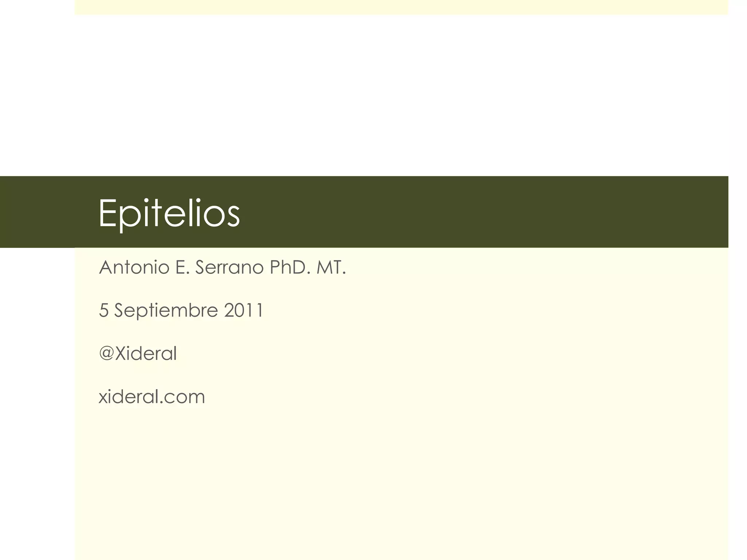Viewport: 747px width, 560px height.
Task: Select the @Xideral Twitter handle
Action: (x=138, y=353)
